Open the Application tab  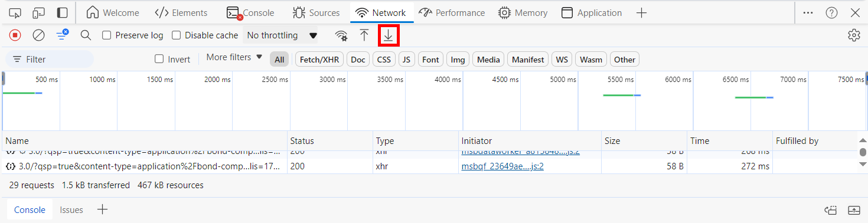592,12
